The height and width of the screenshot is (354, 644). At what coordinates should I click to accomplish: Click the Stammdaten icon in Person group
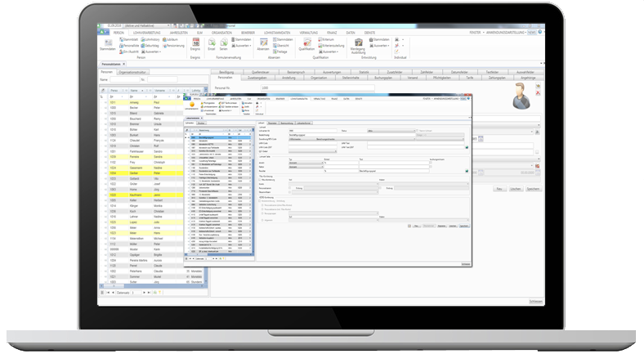[107, 43]
